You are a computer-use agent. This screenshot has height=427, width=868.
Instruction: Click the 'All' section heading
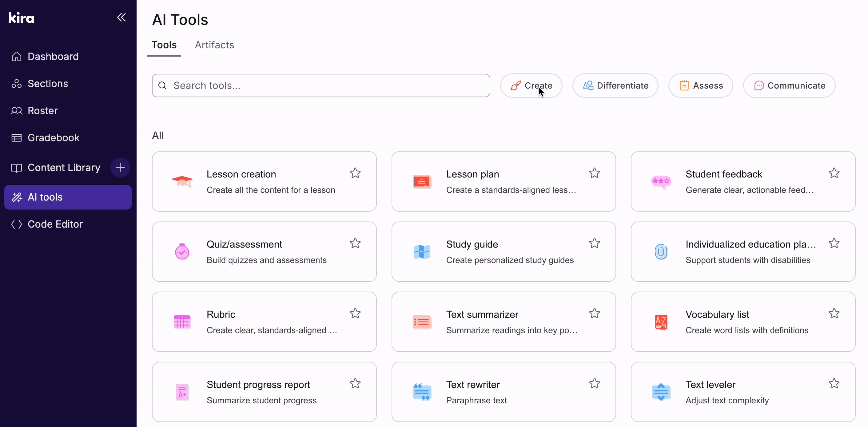[158, 135]
